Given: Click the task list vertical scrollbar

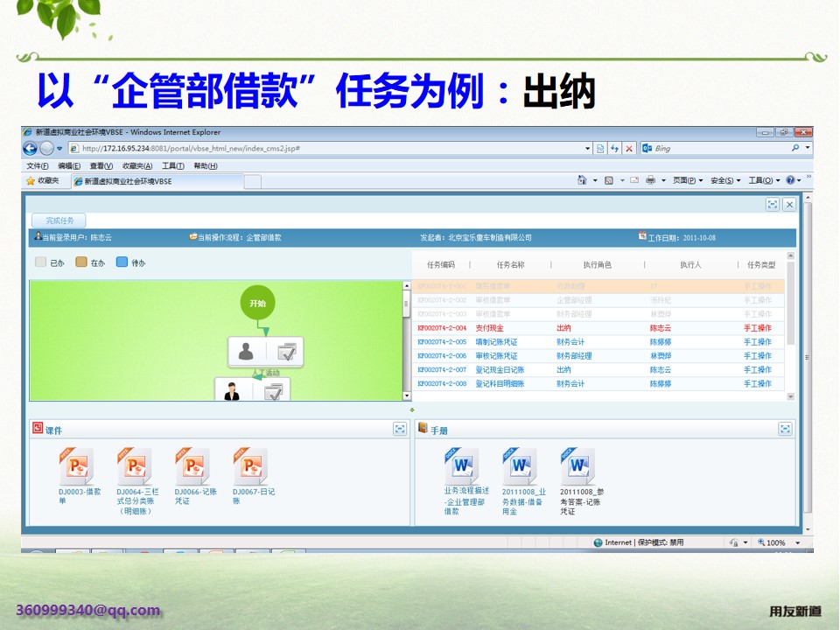Looking at the screenshot, I should pyautogui.click(x=790, y=303).
